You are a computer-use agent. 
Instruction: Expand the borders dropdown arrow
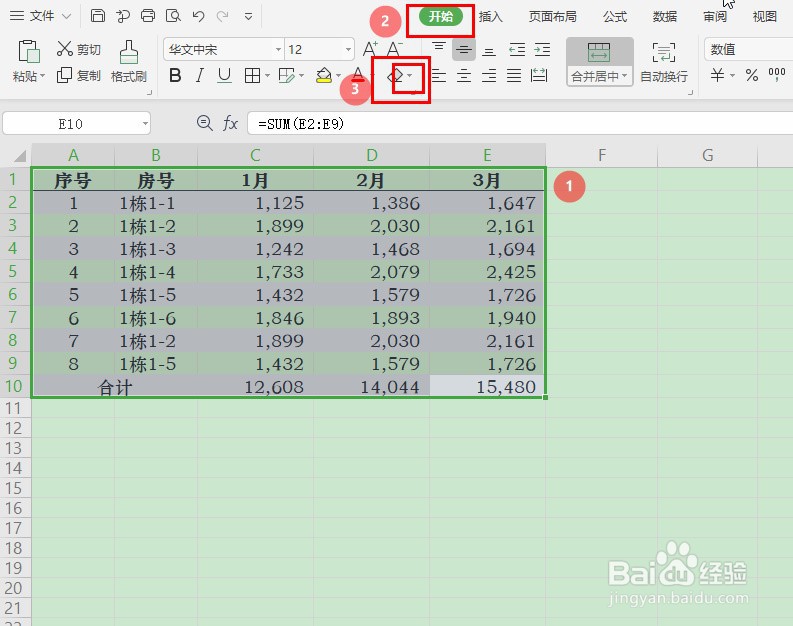267,76
